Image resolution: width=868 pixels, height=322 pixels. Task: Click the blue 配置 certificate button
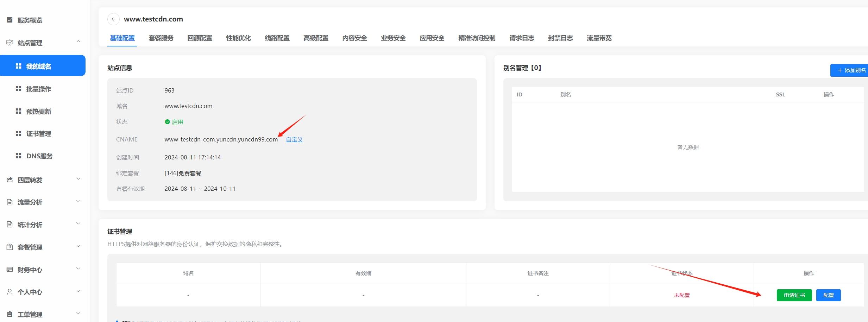tap(828, 295)
